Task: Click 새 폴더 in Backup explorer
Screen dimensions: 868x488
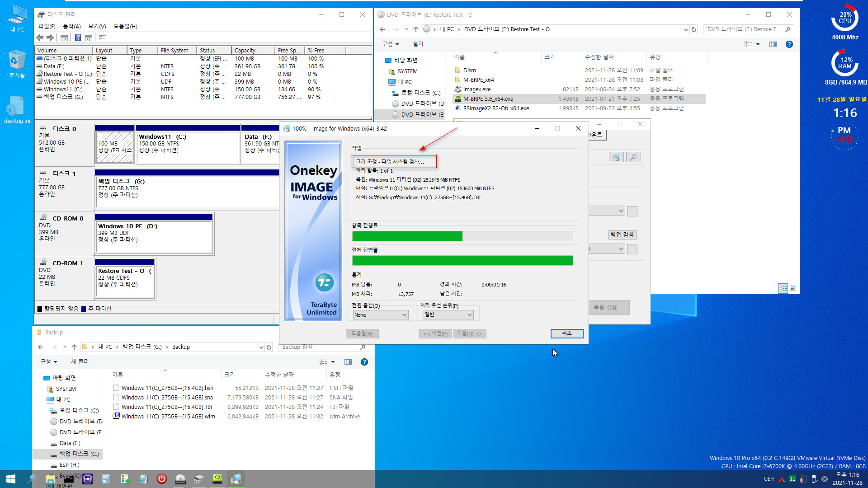Action: click(x=80, y=362)
